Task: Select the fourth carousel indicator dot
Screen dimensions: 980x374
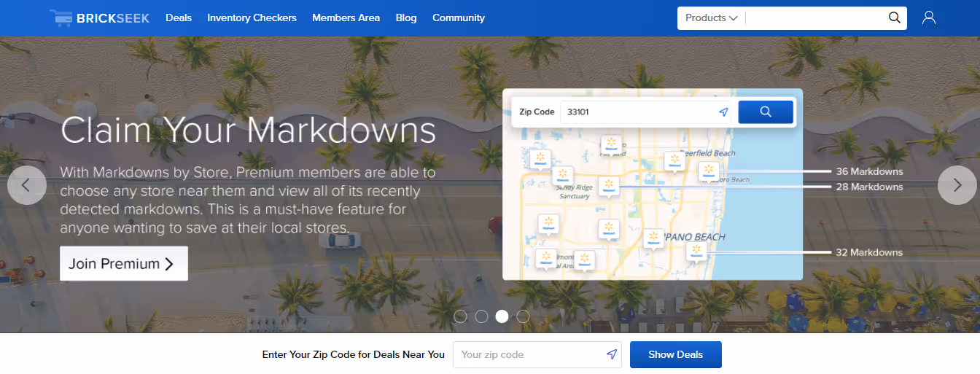Action: point(523,316)
